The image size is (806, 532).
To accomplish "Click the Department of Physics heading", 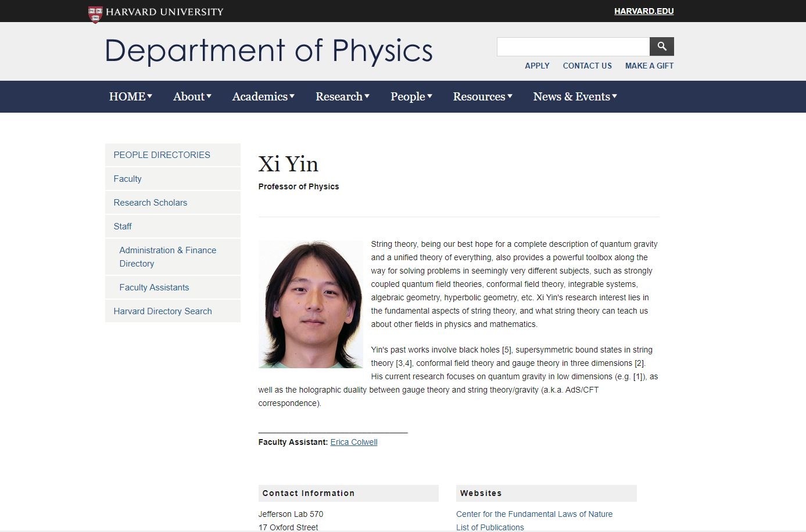I will coord(268,51).
